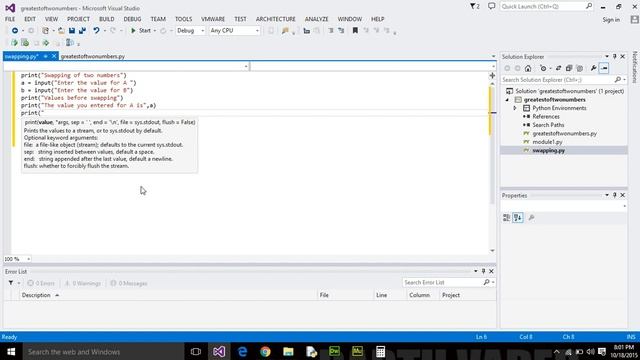
Task: Toggle Alphabetical sort in the Properties panel
Action: pyautogui.click(x=518, y=218)
